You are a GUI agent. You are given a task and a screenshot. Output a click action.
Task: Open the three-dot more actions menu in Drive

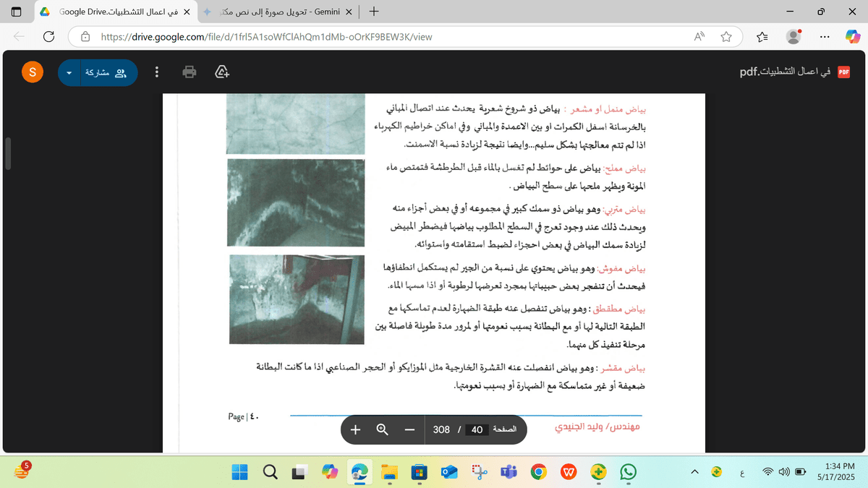tap(157, 72)
